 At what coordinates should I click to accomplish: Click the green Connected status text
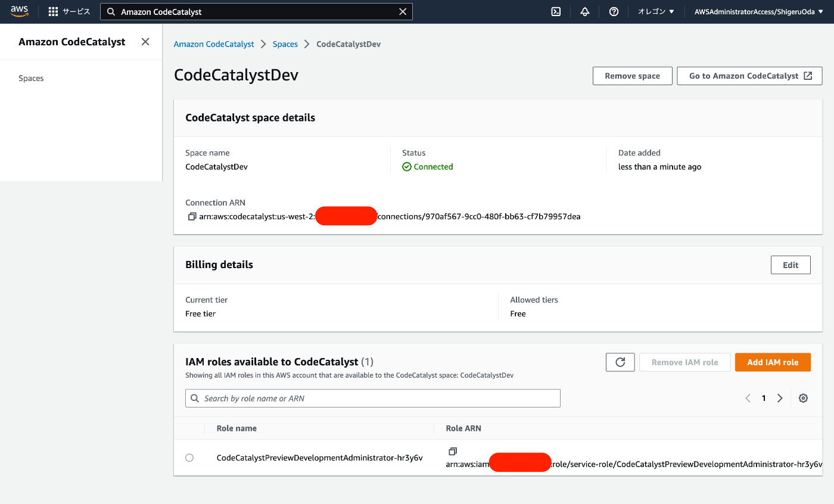(x=433, y=167)
